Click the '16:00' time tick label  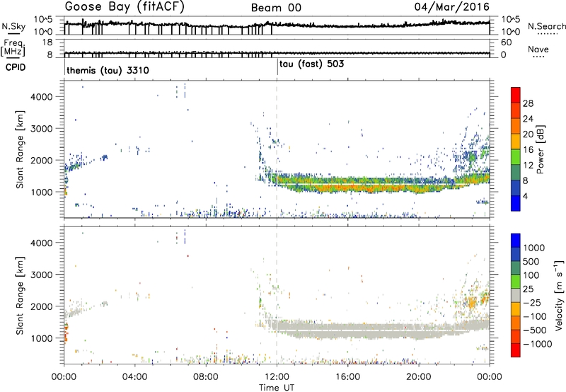pyautogui.click(x=348, y=377)
